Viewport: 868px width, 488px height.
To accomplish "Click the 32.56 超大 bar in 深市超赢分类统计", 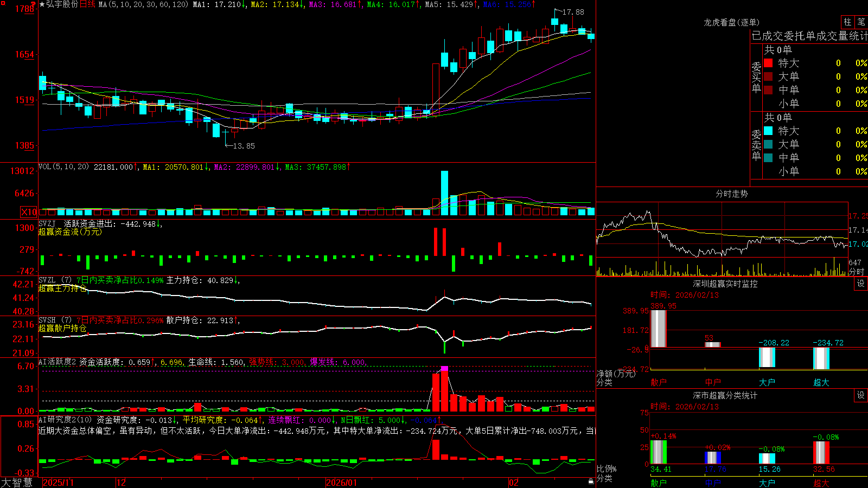I will [x=821, y=453].
